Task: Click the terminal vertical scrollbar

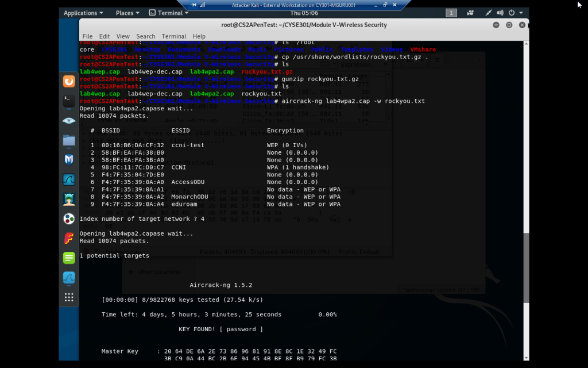Action: coord(526,267)
